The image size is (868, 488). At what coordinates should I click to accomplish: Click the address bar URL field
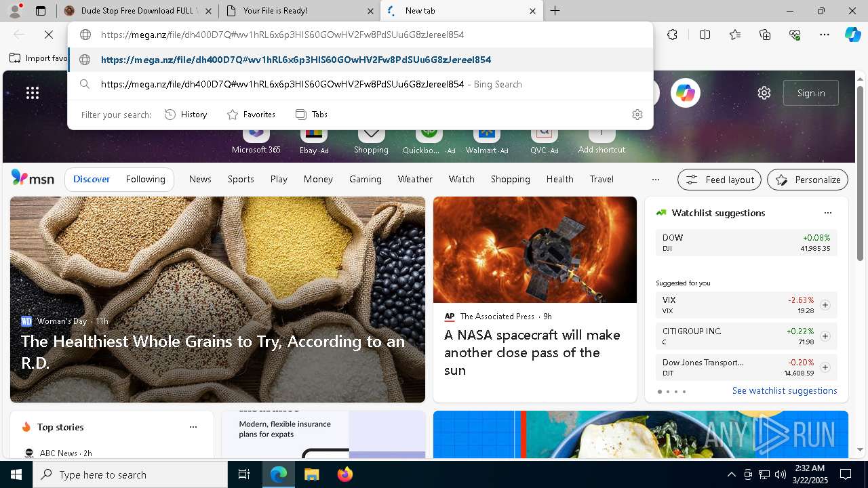coord(360,35)
